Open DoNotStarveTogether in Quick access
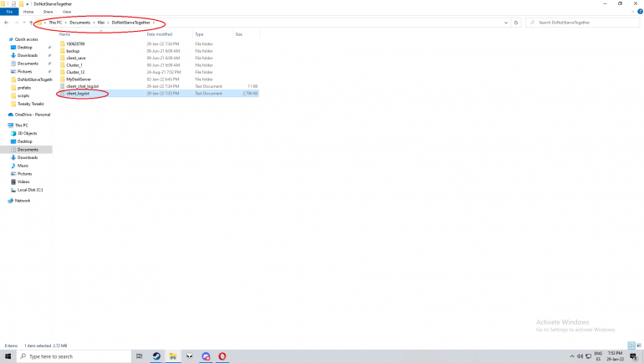 34,79
